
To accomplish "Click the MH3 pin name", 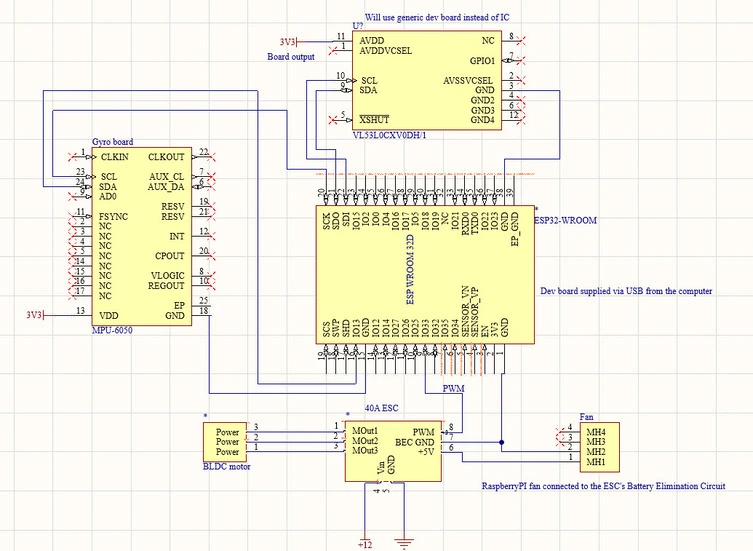I will (595, 442).
